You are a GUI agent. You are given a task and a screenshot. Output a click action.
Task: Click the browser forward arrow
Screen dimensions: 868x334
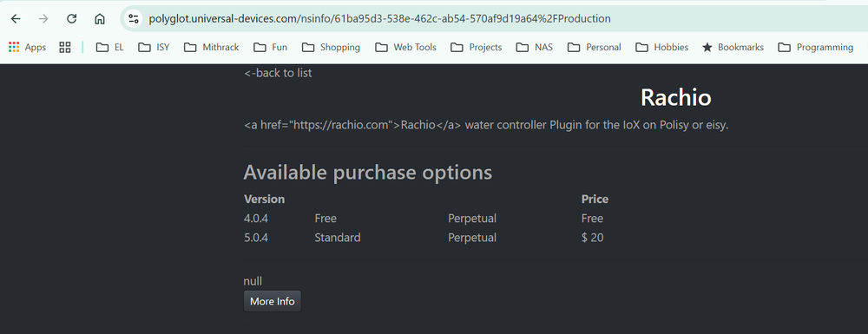[43, 19]
